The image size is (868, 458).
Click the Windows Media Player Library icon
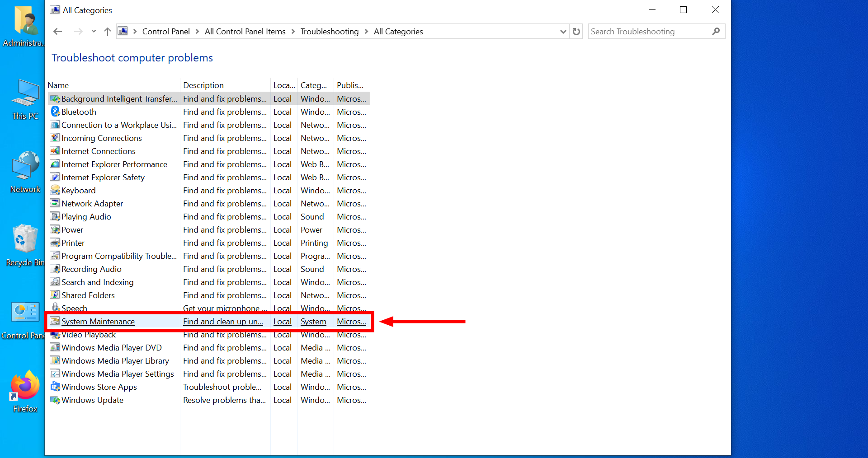[55, 360]
